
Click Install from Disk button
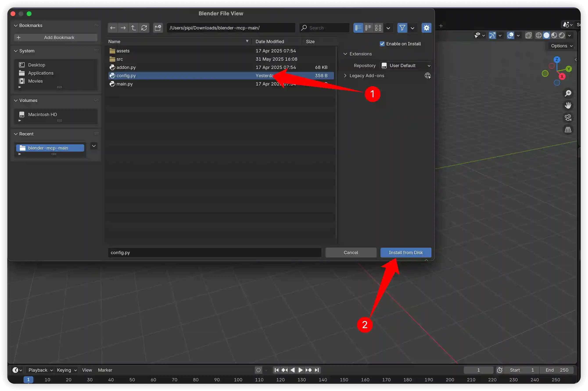405,252
